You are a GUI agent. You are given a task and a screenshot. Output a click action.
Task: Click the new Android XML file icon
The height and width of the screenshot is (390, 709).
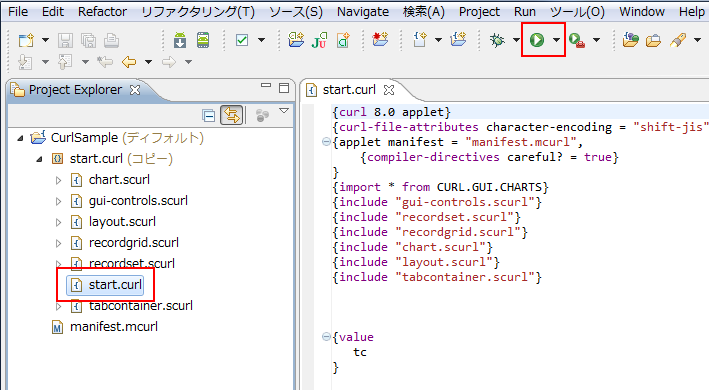coord(343,40)
